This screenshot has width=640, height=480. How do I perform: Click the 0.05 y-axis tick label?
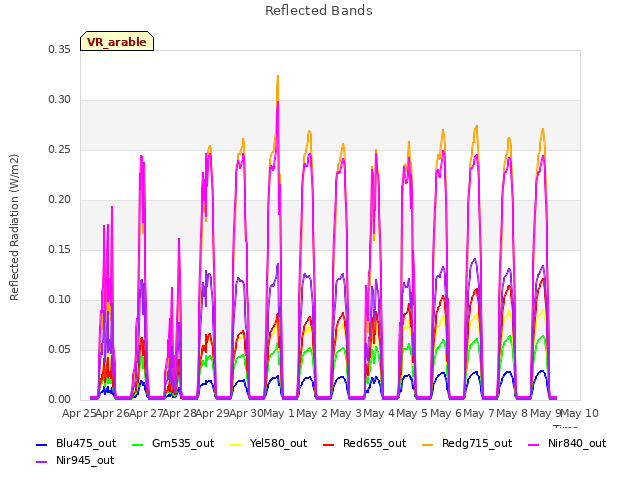[x=59, y=350]
